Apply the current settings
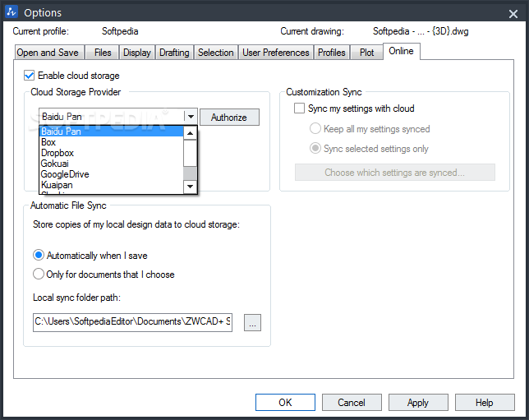The height and width of the screenshot is (420, 529). coord(418,403)
